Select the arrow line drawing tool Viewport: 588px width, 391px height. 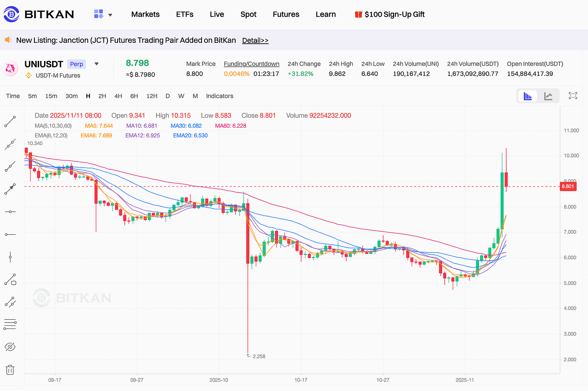click(10, 189)
